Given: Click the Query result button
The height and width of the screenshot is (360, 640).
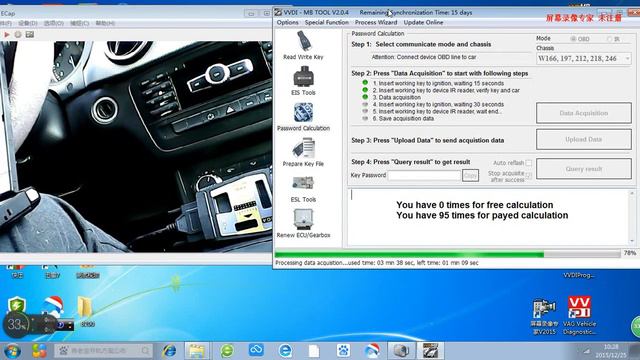Looking at the screenshot, I should tap(584, 169).
